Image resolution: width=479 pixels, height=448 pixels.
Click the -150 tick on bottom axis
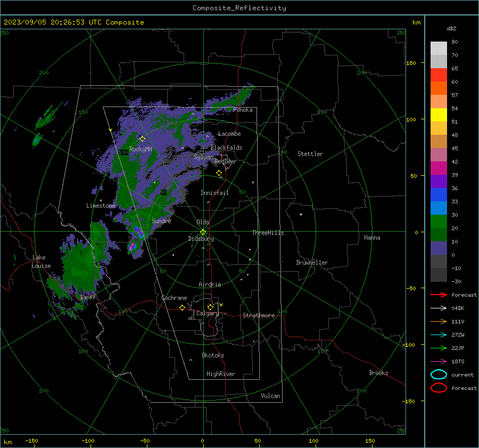[x=31, y=441]
